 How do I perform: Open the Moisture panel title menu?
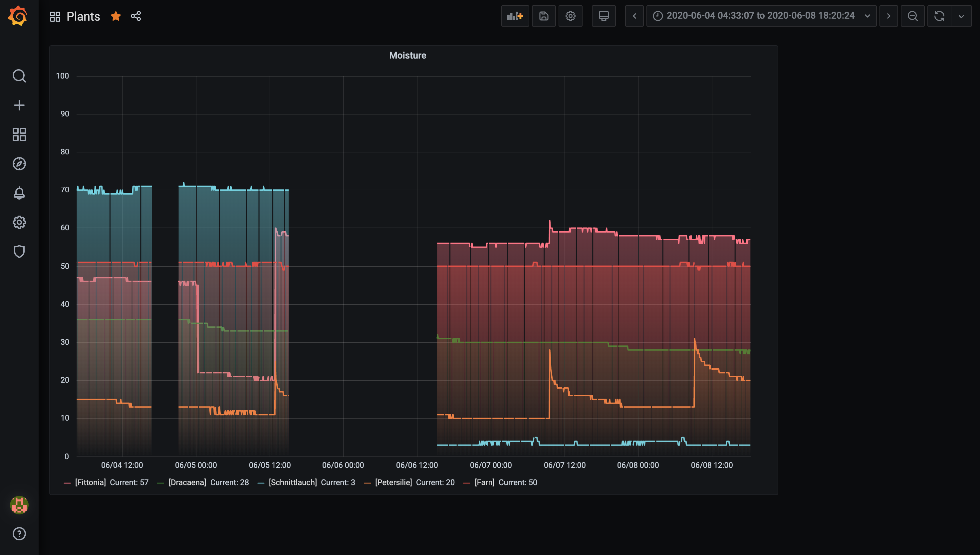point(407,56)
